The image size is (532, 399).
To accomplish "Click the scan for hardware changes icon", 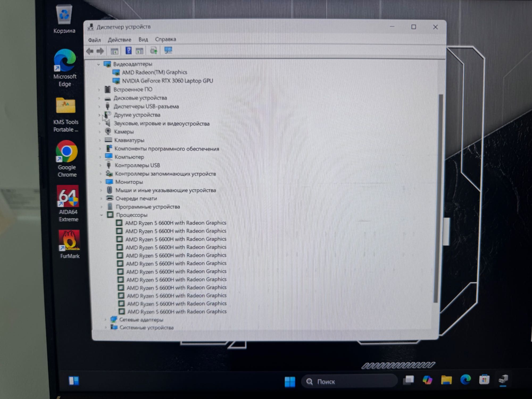I will pos(168,50).
